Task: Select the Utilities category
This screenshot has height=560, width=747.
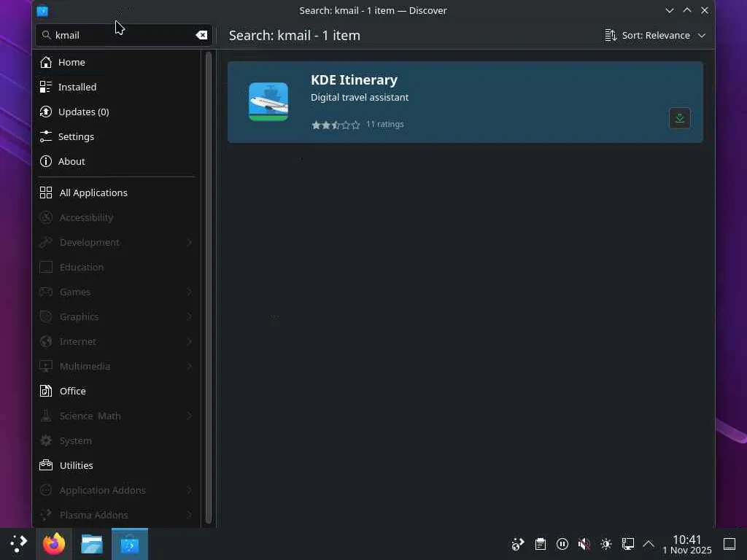Action: pos(116,465)
